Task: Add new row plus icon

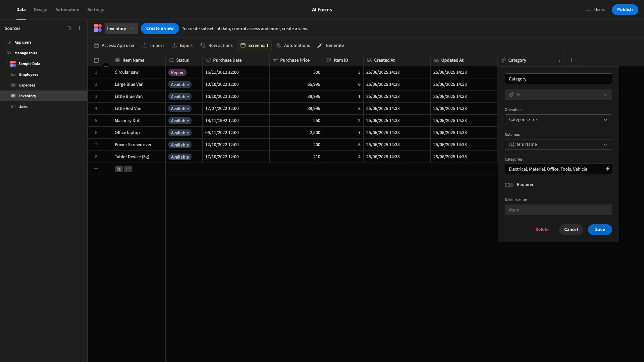Action: 96,169
